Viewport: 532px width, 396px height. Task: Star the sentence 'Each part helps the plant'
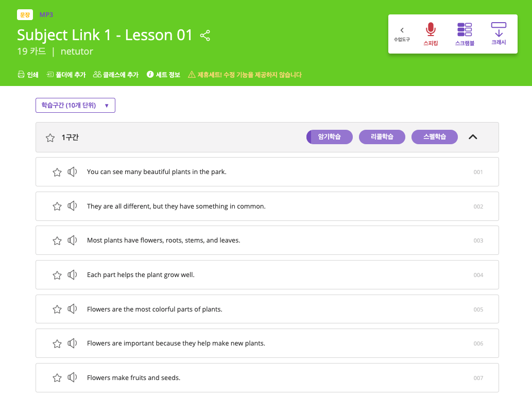[57, 275]
